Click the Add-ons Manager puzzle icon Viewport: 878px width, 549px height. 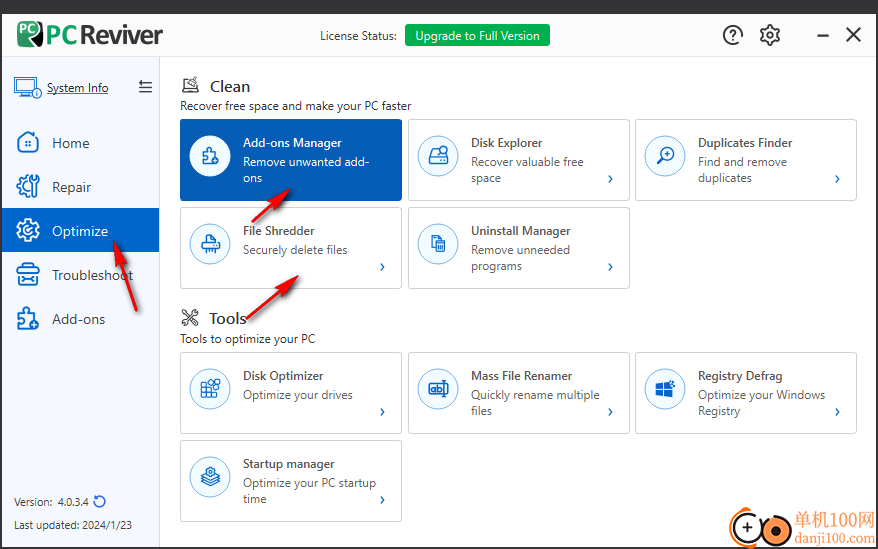coord(210,156)
